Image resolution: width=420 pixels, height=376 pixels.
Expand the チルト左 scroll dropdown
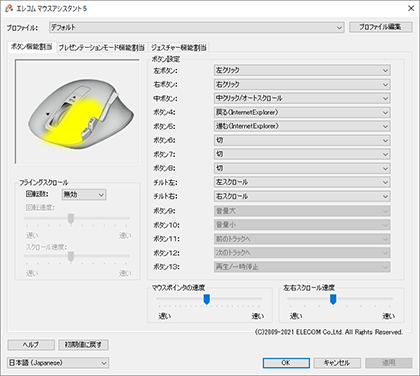pos(302,182)
